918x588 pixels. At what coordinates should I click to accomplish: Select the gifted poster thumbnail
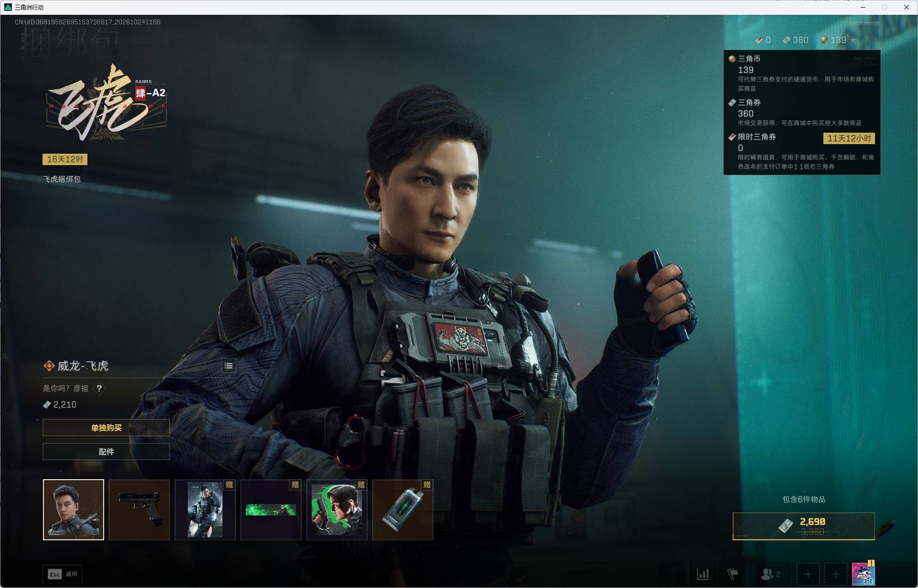click(x=205, y=510)
